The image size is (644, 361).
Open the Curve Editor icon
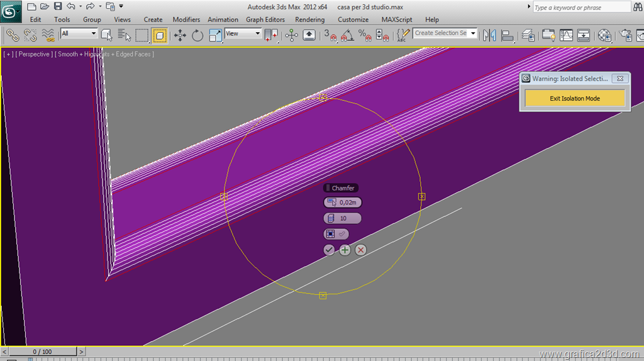(x=566, y=35)
